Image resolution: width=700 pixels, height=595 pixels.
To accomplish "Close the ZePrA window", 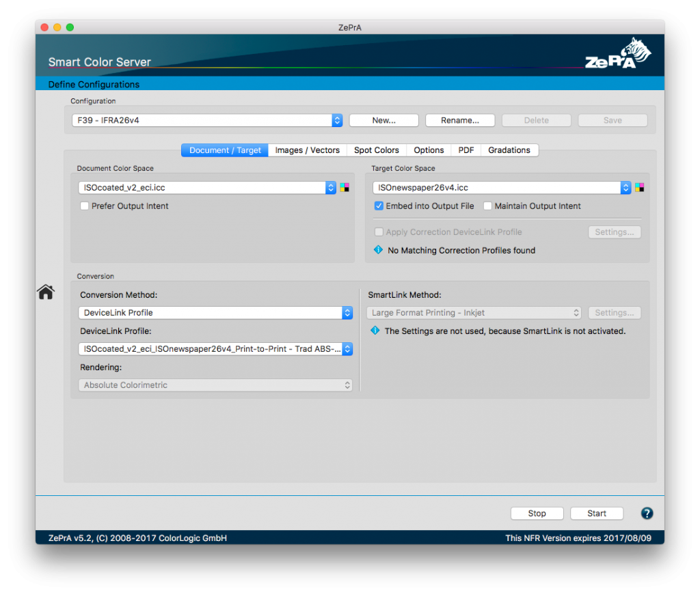I will (x=44, y=27).
